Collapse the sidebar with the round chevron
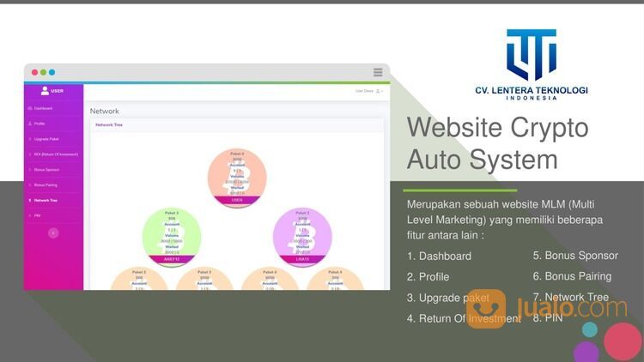Viewport: 644px width, 362px height. [53, 232]
